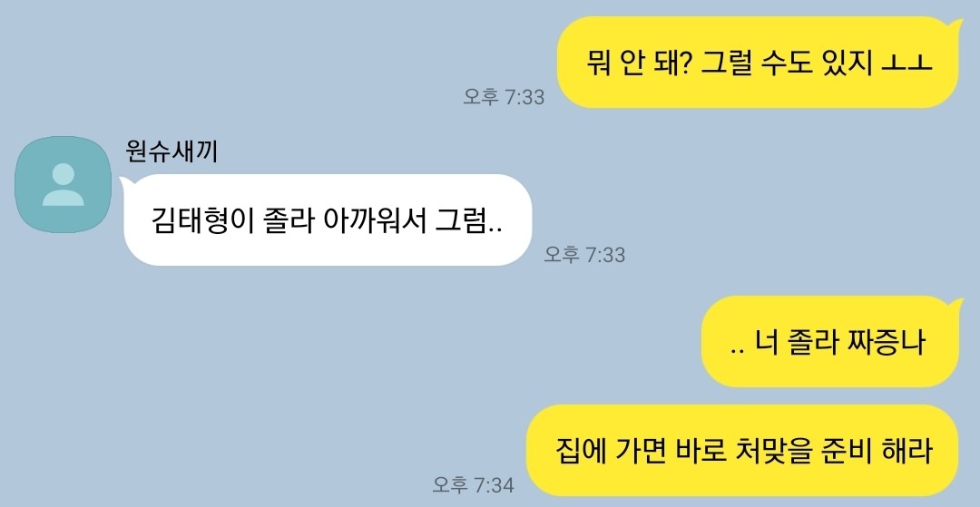The width and height of the screenshot is (980, 507).
Task: Select the white bubble '김태형이 졸라 아까워서 그럼..'
Action: tap(328, 219)
